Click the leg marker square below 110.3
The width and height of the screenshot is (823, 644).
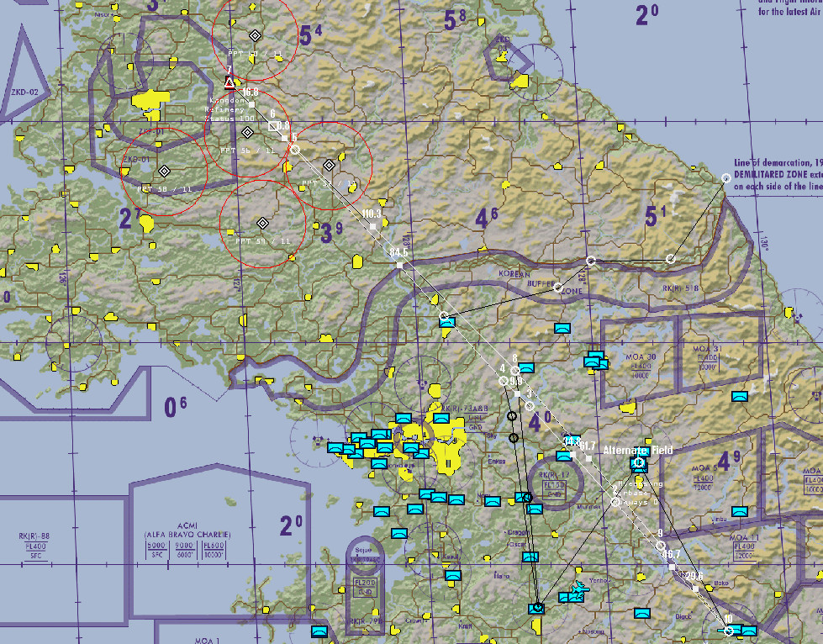click(x=372, y=226)
